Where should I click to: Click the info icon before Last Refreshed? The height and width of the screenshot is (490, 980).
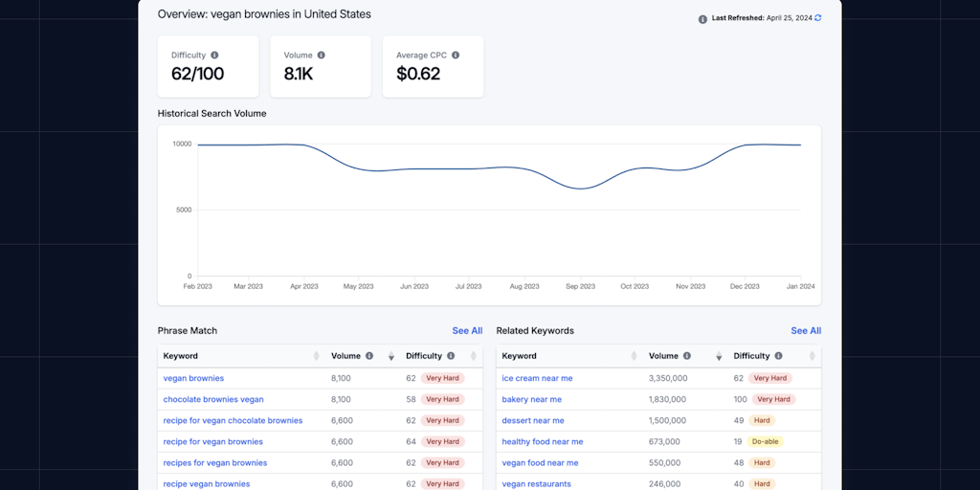pyautogui.click(x=702, y=18)
